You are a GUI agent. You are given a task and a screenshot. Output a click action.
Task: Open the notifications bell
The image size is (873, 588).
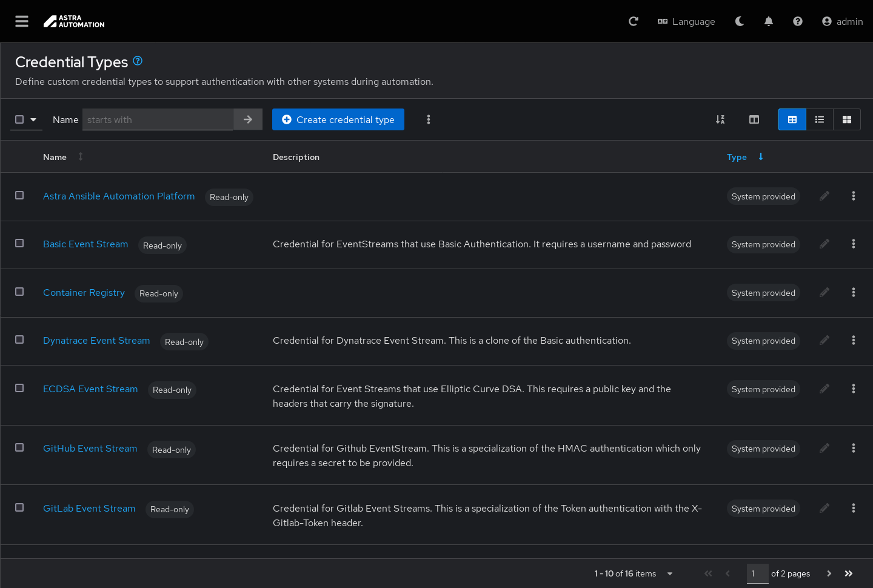pos(769,21)
